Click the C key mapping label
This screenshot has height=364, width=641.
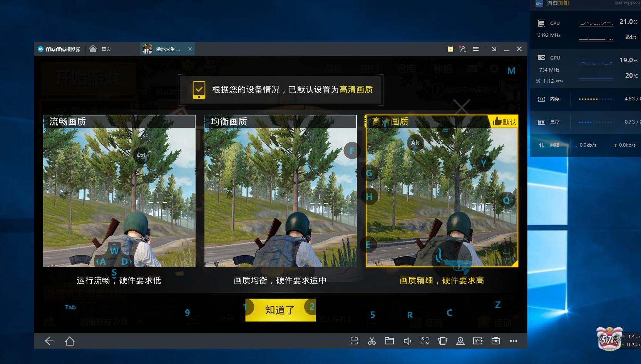point(449,313)
